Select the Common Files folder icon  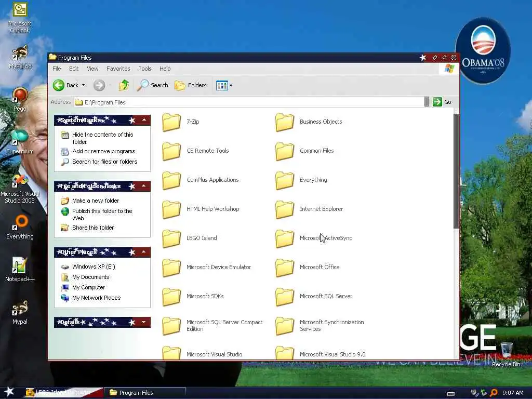pos(285,151)
